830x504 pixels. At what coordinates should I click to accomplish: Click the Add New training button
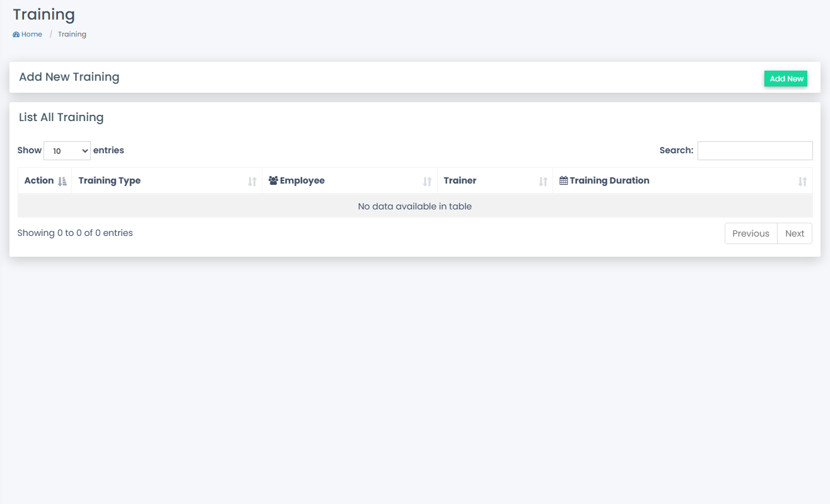pos(786,79)
